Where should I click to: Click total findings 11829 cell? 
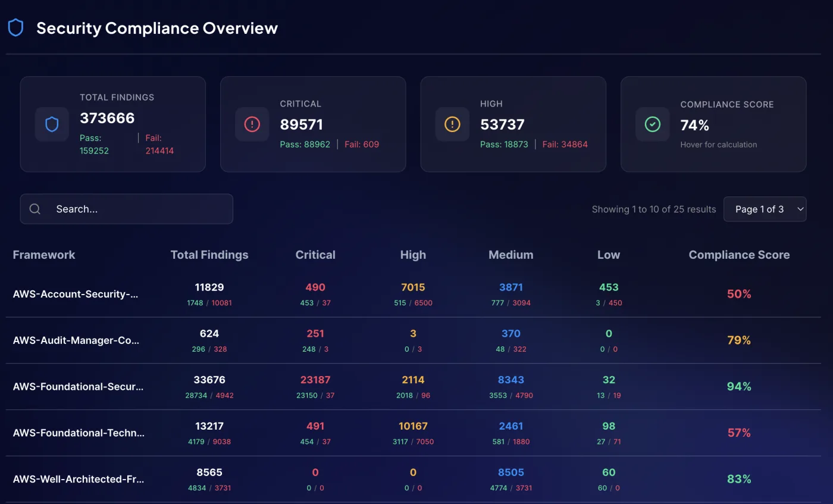pyautogui.click(x=209, y=287)
